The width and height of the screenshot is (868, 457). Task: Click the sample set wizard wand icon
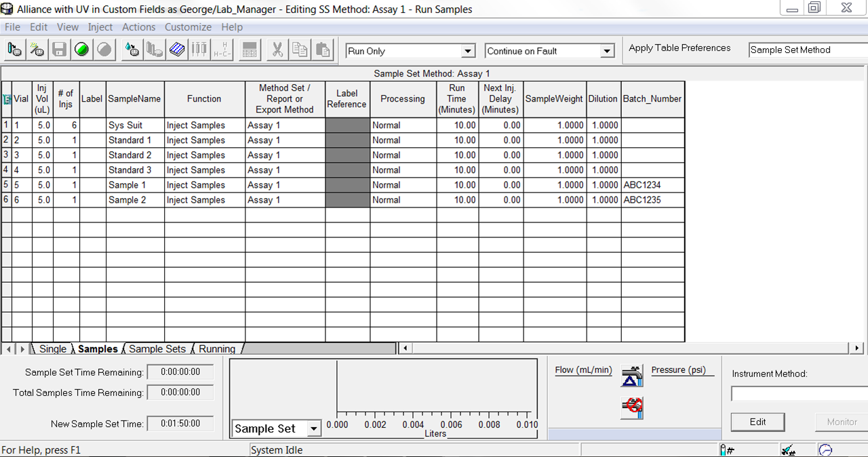(x=37, y=49)
